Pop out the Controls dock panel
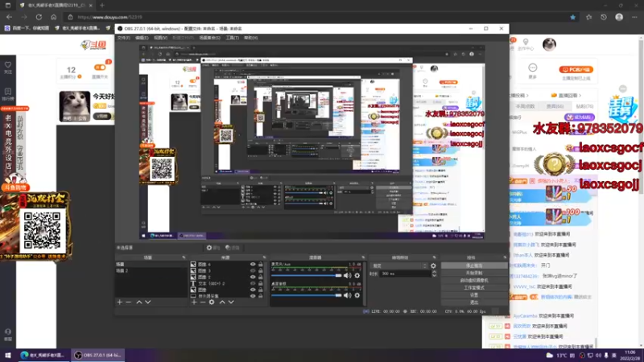This screenshot has height=362, width=644. point(505,257)
